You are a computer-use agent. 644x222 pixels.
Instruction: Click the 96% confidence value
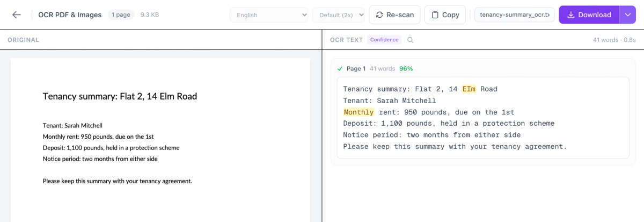coord(406,69)
